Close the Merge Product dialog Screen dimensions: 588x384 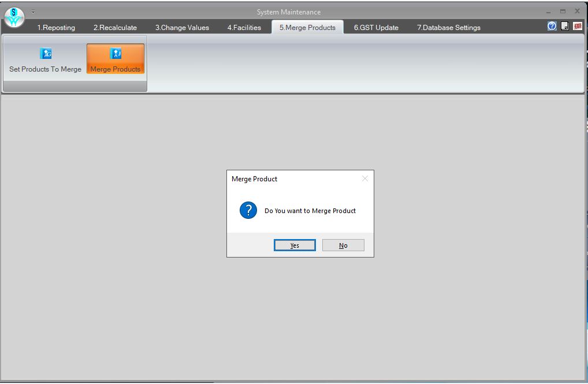point(365,178)
